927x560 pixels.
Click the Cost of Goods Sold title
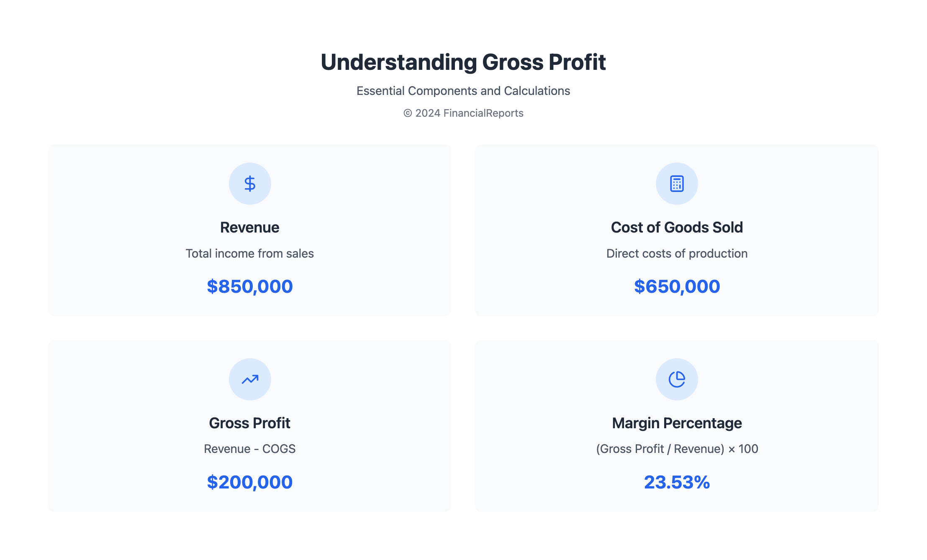[x=677, y=228]
